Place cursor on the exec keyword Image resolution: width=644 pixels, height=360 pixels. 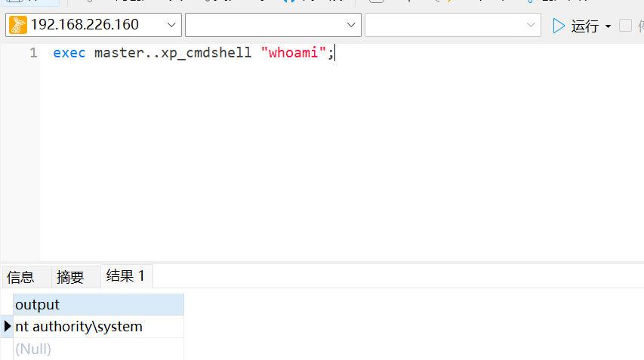(x=69, y=53)
